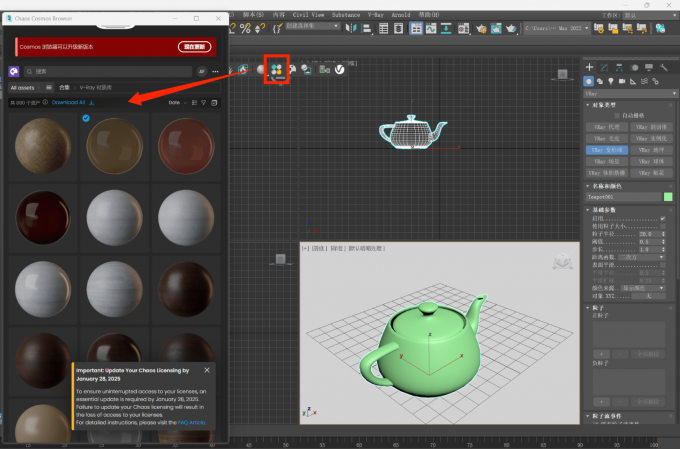Collapse the basic parameters rollout
Screen dimensions: 680x449
pos(588,210)
